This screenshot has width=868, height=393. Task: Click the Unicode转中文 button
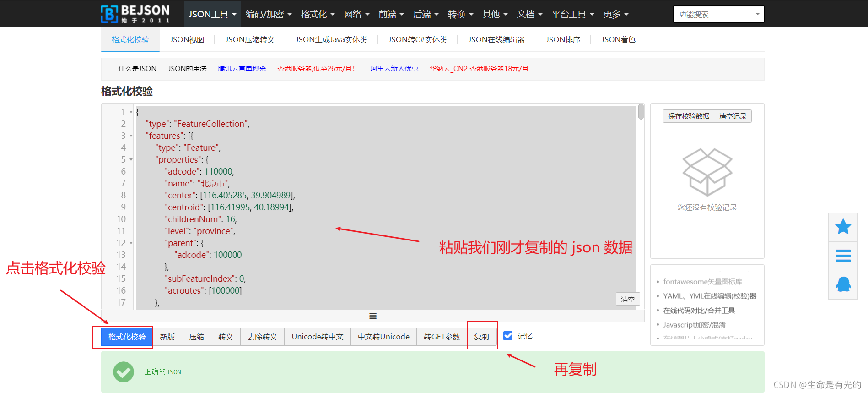(x=318, y=337)
